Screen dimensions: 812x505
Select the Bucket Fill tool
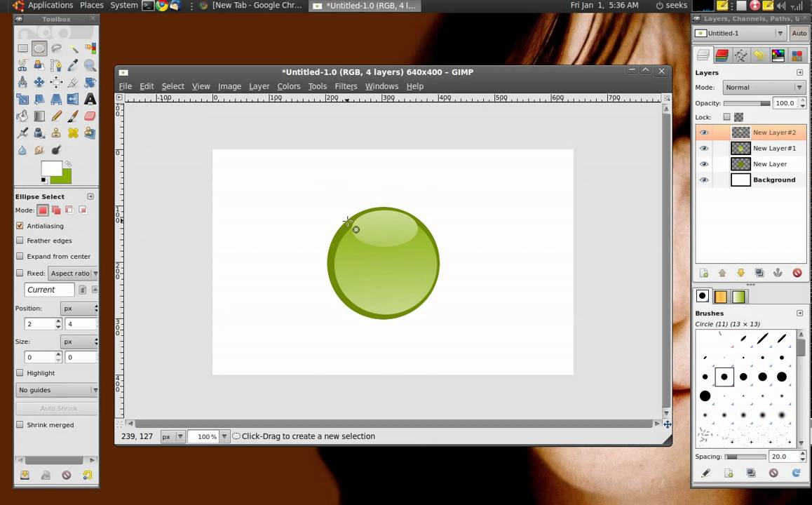22,116
